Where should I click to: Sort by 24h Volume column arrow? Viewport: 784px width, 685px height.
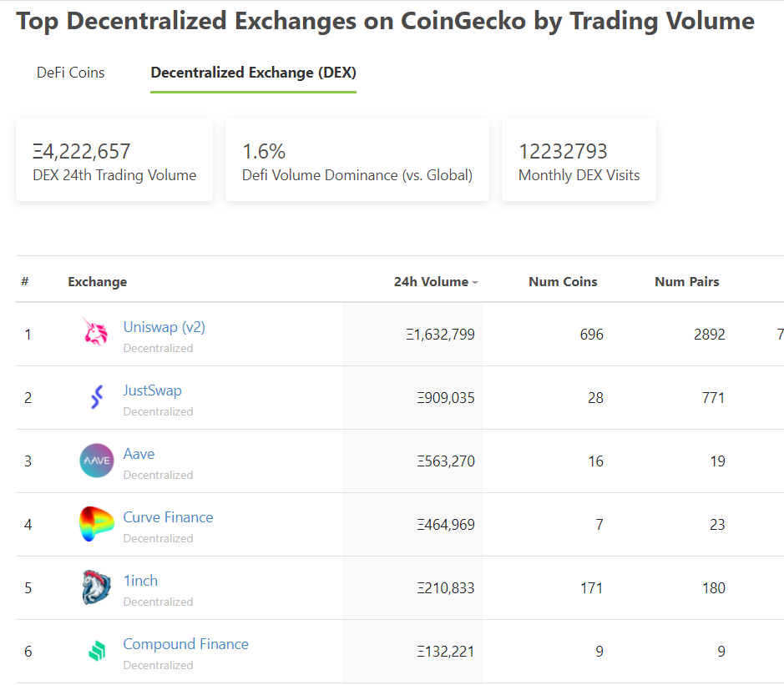475,283
